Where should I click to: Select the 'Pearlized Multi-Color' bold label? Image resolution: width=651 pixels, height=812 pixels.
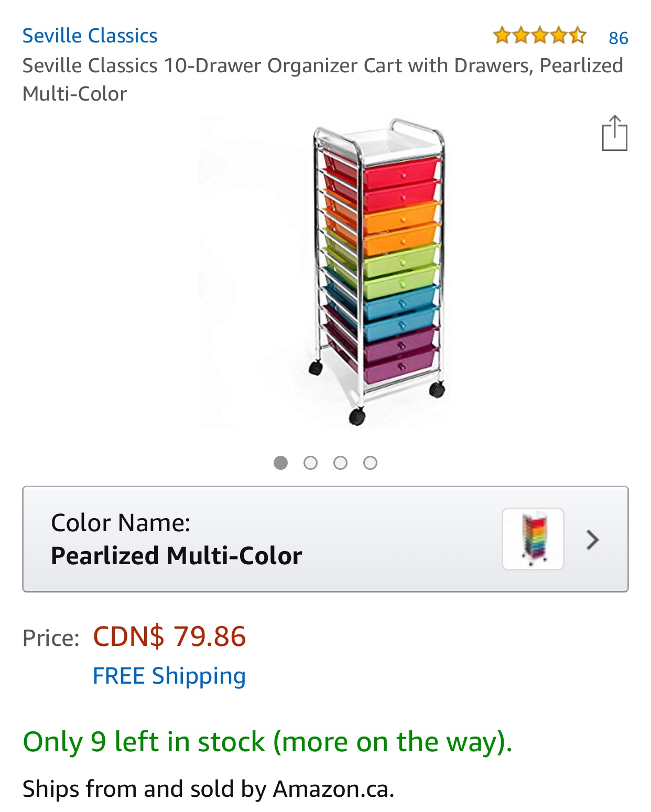click(176, 556)
